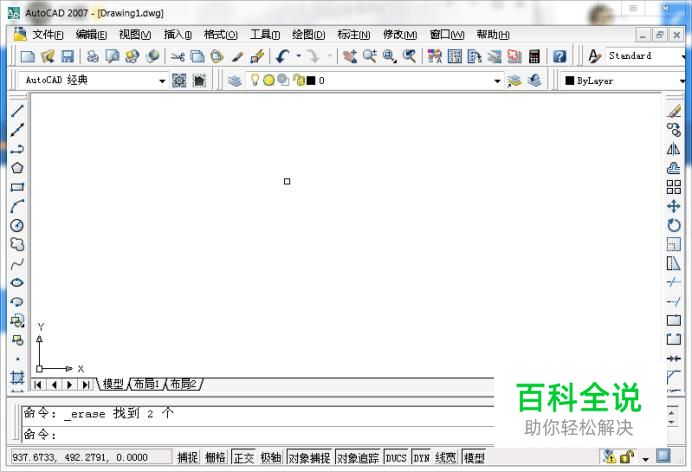
Task: Select the Hatch tool
Action: point(17,378)
